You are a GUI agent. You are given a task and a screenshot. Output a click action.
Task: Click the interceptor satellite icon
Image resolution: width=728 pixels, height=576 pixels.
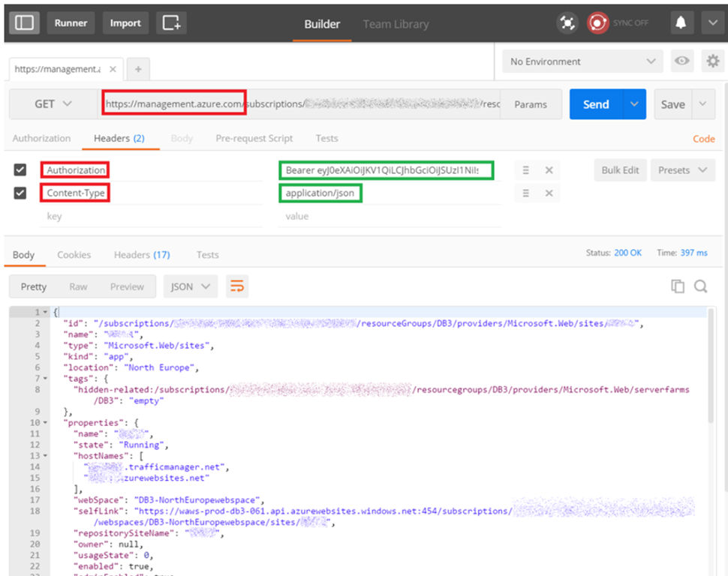coord(567,22)
